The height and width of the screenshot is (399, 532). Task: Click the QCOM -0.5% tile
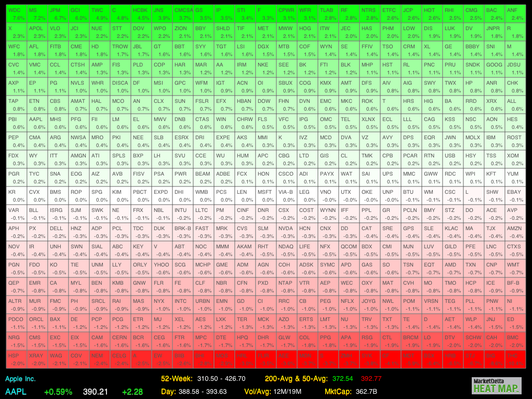(349, 250)
